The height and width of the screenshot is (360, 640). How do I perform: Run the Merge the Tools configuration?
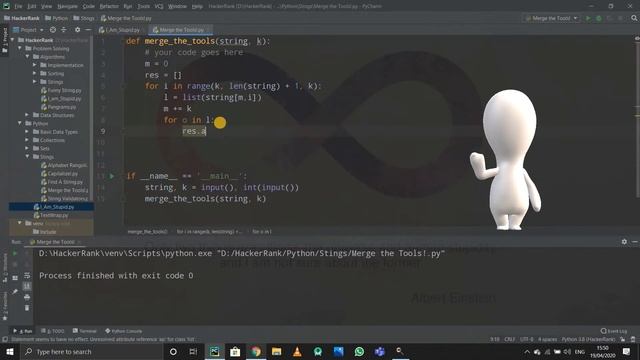588,18
